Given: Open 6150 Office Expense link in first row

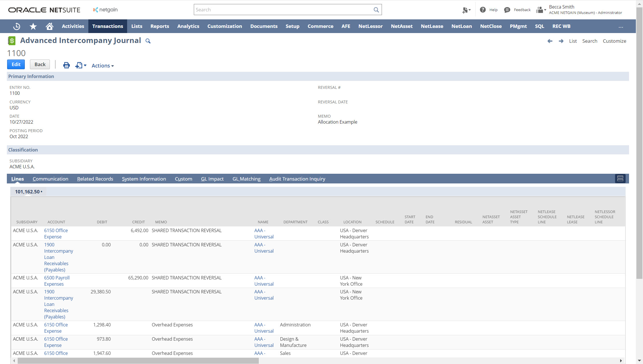Looking at the screenshot, I should click(56, 234).
